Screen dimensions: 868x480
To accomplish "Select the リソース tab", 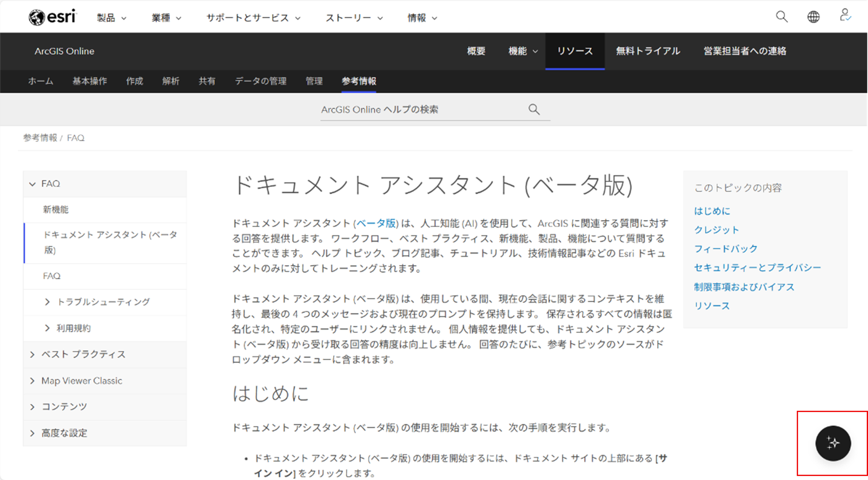I will point(575,51).
